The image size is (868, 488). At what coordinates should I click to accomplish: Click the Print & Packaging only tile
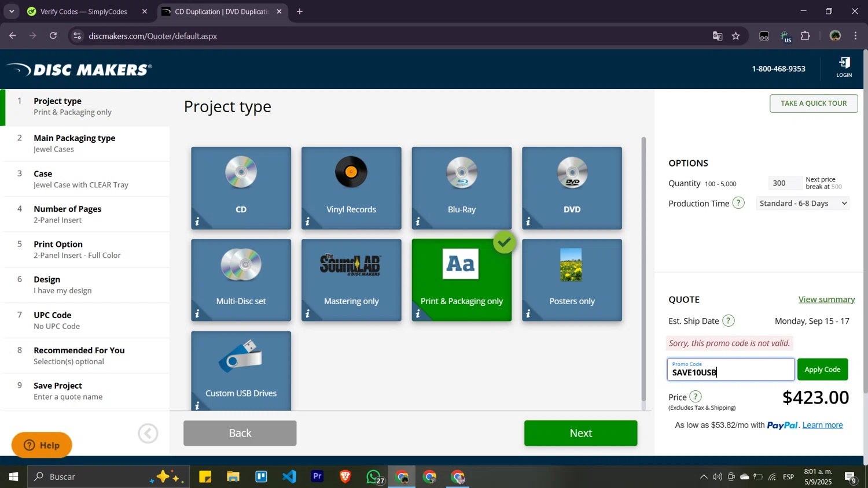click(462, 280)
